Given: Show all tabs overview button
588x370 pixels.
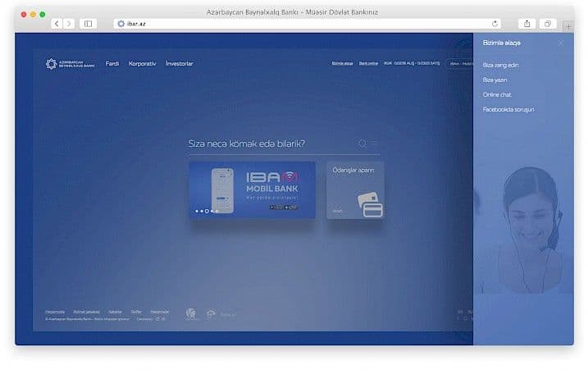Looking at the screenshot, I should [x=548, y=24].
